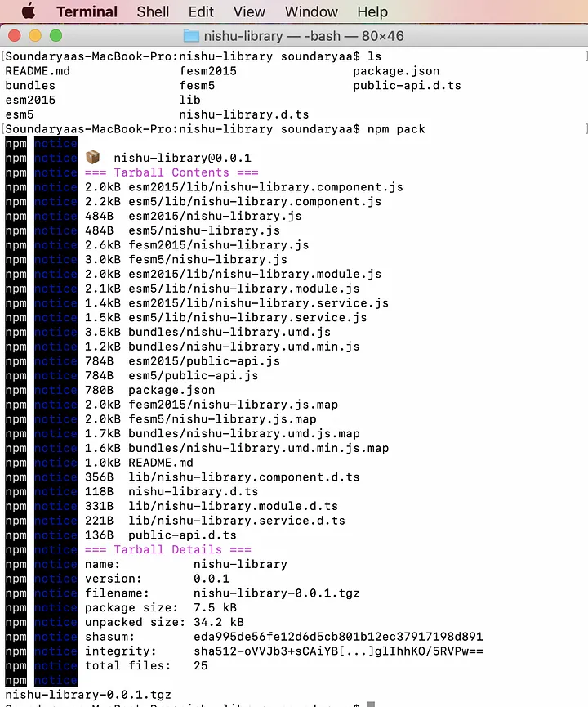Image resolution: width=588 pixels, height=707 pixels.
Task: Open the Apple menu icon
Action: [x=29, y=11]
